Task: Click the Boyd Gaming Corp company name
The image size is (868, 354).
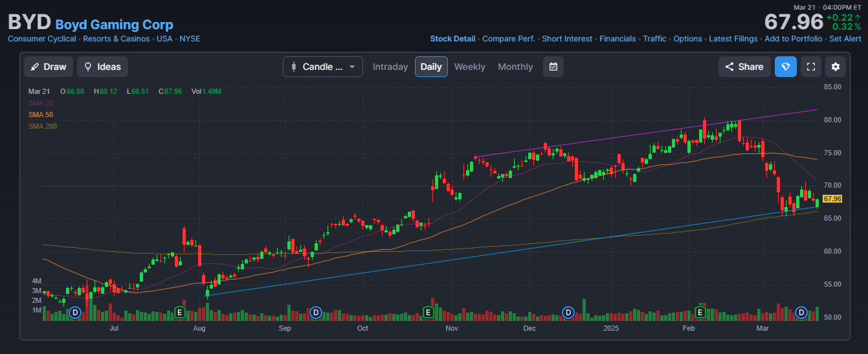Action: click(115, 25)
